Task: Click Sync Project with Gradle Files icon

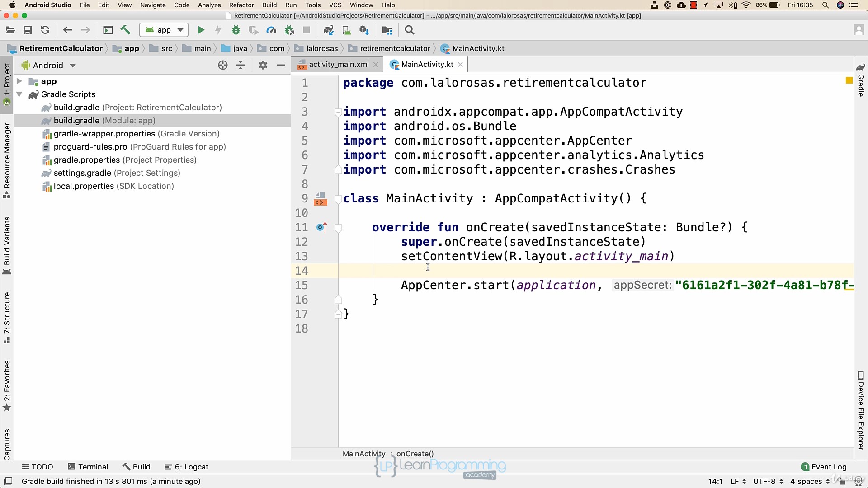Action: tap(329, 30)
